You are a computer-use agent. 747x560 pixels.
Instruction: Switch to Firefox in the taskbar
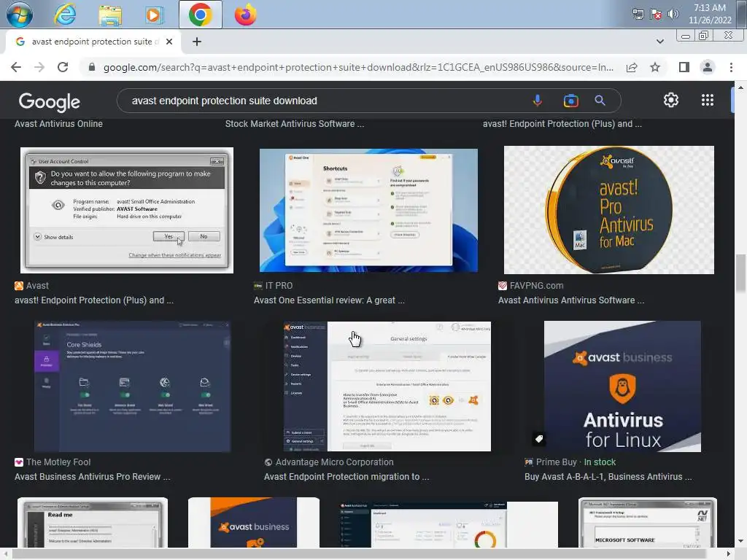click(245, 15)
